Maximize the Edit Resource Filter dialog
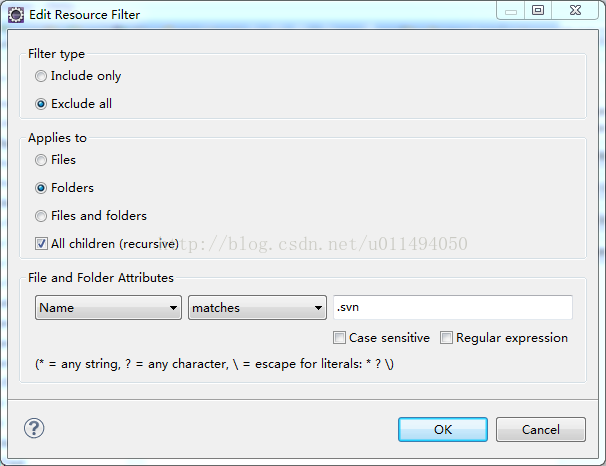The height and width of the screenshot is (466, 606). 538,10
